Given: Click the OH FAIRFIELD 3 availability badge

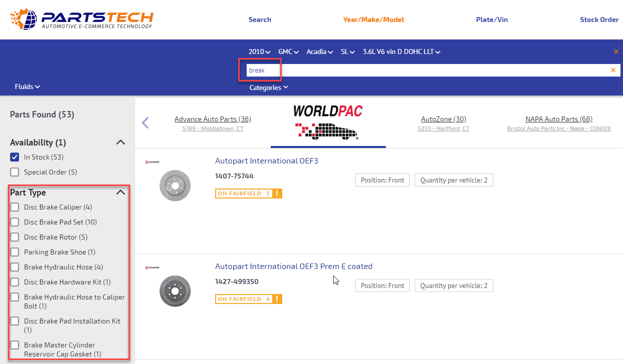Looking at the screenshot, I should point(249,193).
